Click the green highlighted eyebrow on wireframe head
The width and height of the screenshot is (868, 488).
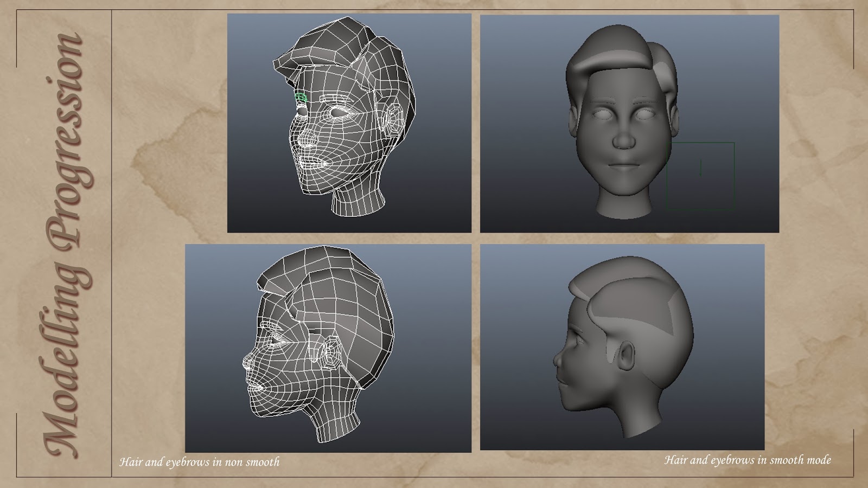[x=301, y=98]
